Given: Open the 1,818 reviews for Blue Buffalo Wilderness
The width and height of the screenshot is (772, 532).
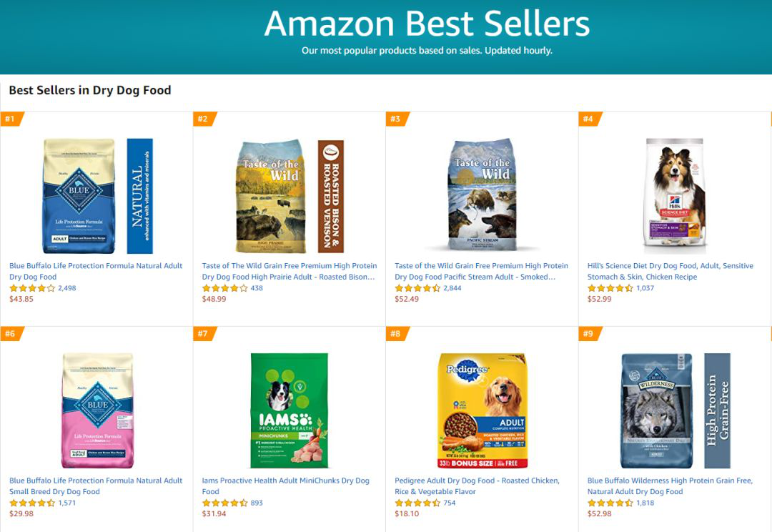Looking at the screenshot, I should [645, 503].
